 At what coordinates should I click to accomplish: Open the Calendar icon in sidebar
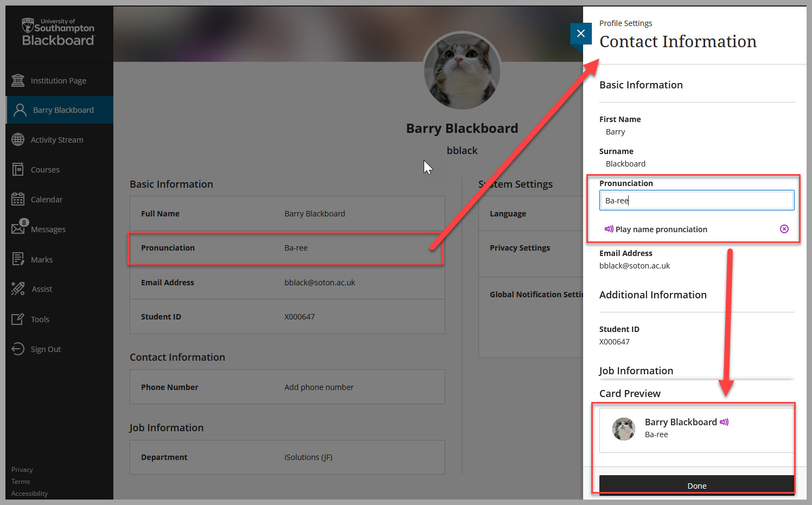[x=18, y=199]
